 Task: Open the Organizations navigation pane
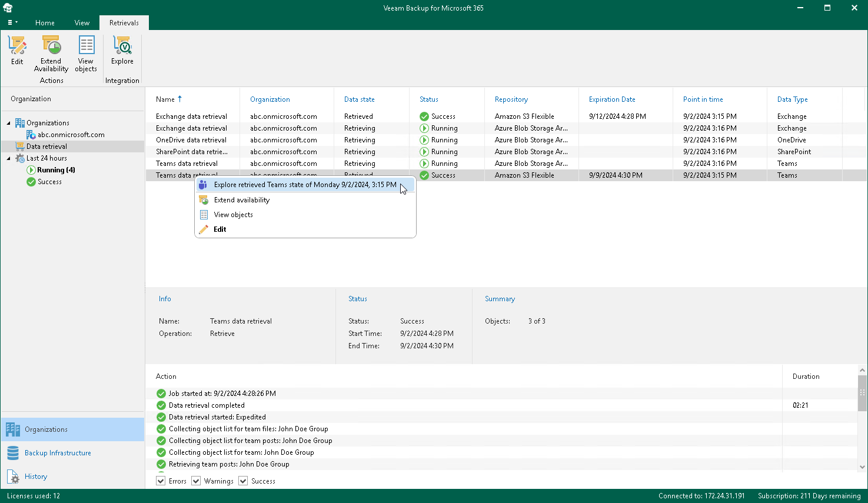pos(72,429)
